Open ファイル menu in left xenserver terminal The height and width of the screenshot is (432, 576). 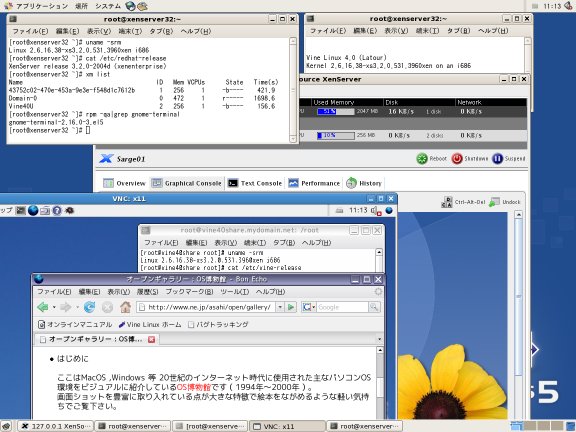(x=30, y=32)
